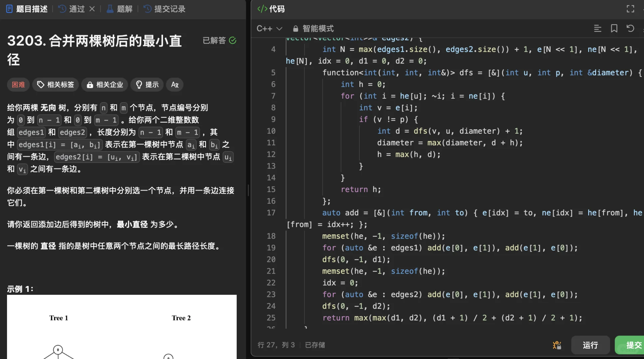Click the debug bug icon
Viewport: 644px width, 359px height.
click(557, 345)
